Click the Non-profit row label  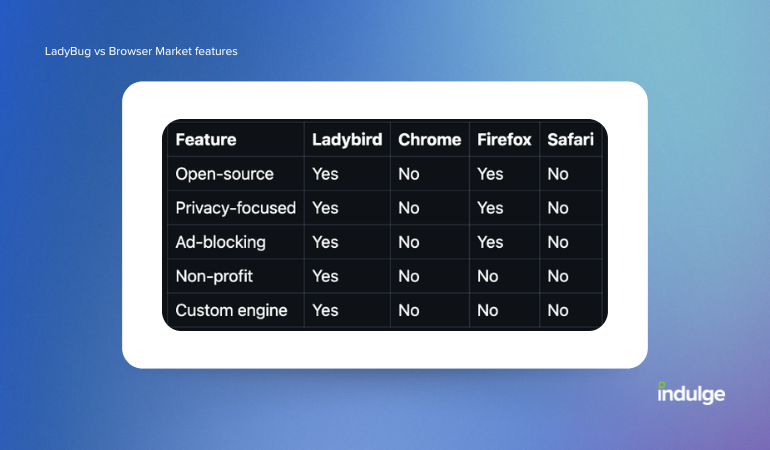point(214,276)
